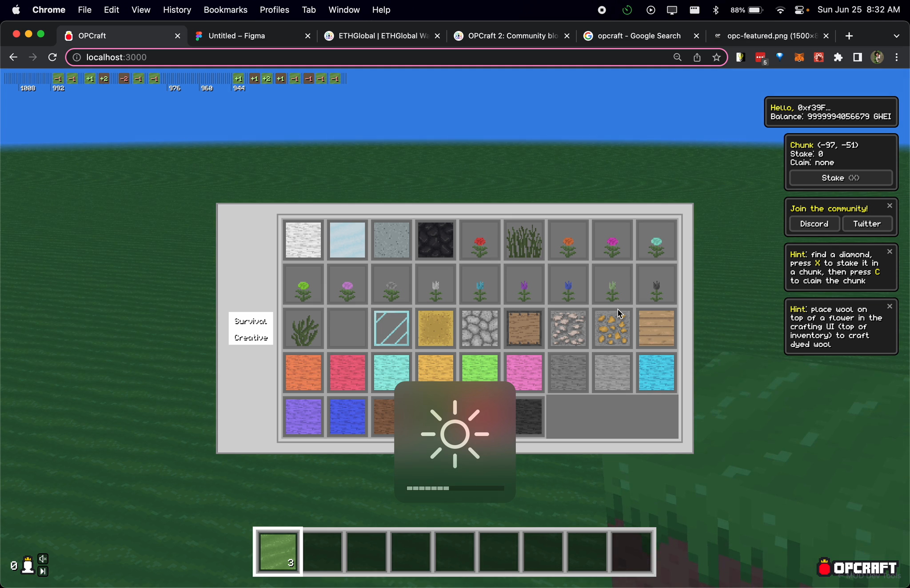The width and height of the screenshot is (910, 588).
Task: Open the battery status dropdown
Action: point(746,10)
